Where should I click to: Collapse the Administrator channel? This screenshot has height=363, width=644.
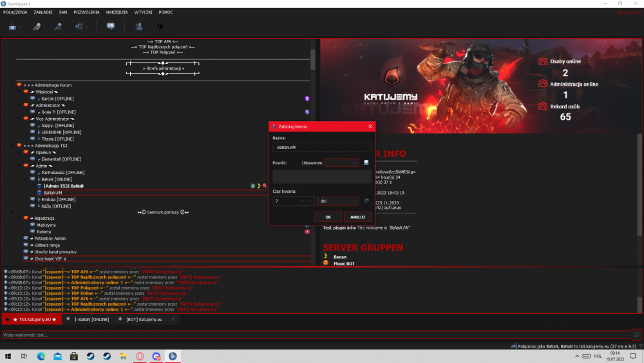pyautogui.click(x=19, y=105)
